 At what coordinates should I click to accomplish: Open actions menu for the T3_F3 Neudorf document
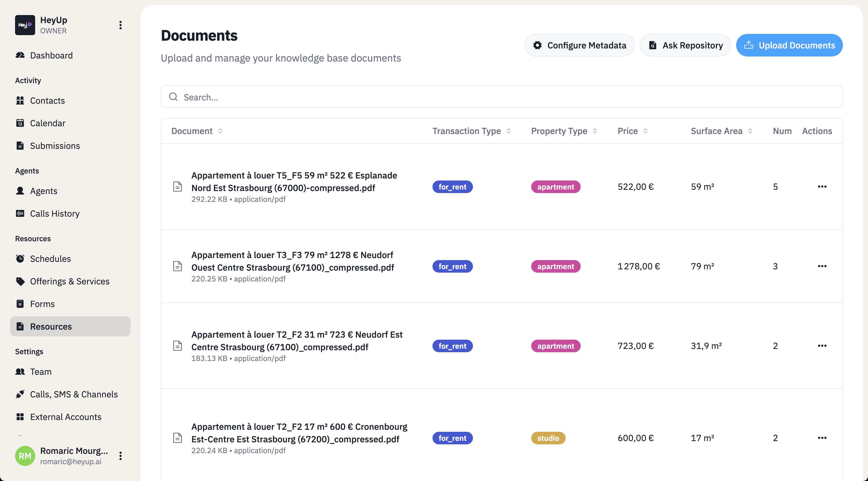tap(823, 266)
